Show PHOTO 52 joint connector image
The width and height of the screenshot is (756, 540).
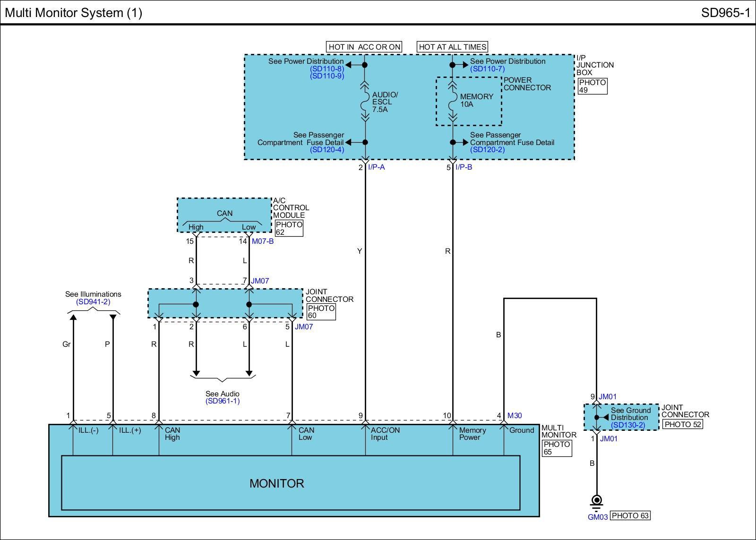click(683, 424)
